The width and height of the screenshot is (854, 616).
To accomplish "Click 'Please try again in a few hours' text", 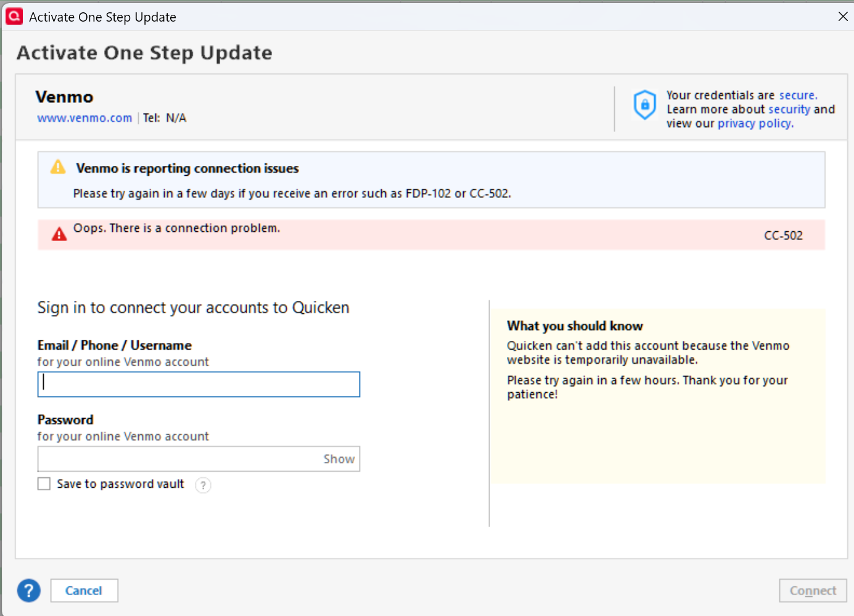I will point(647,387).
